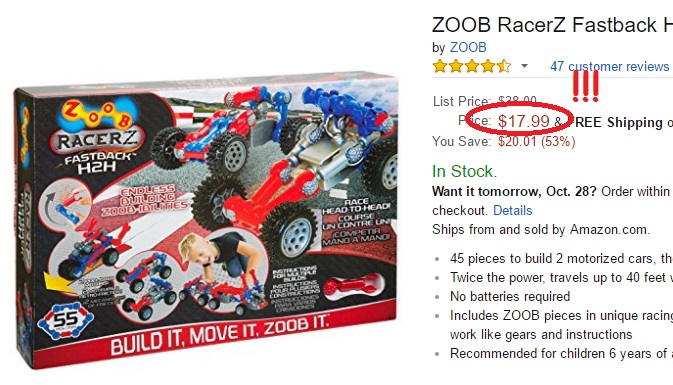Expand the rating breakdown arrow beside stars

[x=524, y=66]
